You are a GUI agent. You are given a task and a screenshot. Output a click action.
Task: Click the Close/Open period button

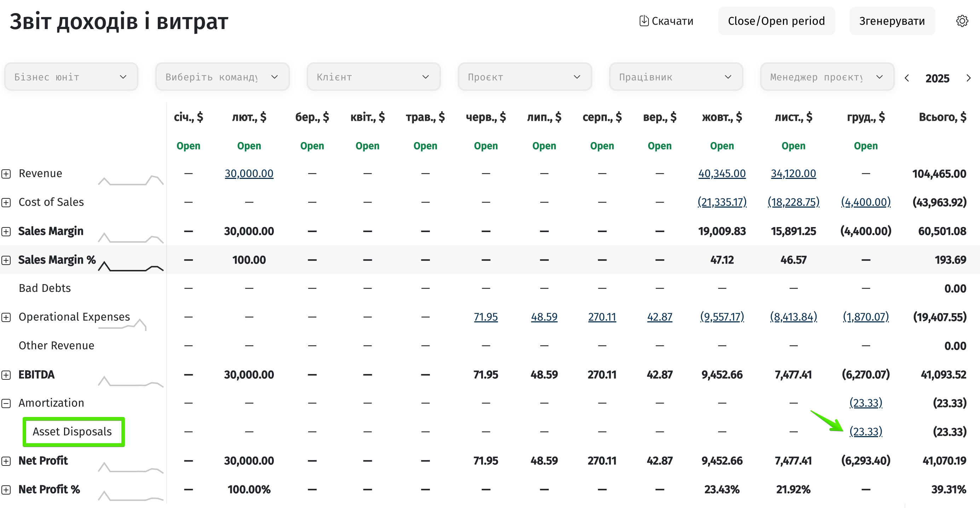[776, 21]
